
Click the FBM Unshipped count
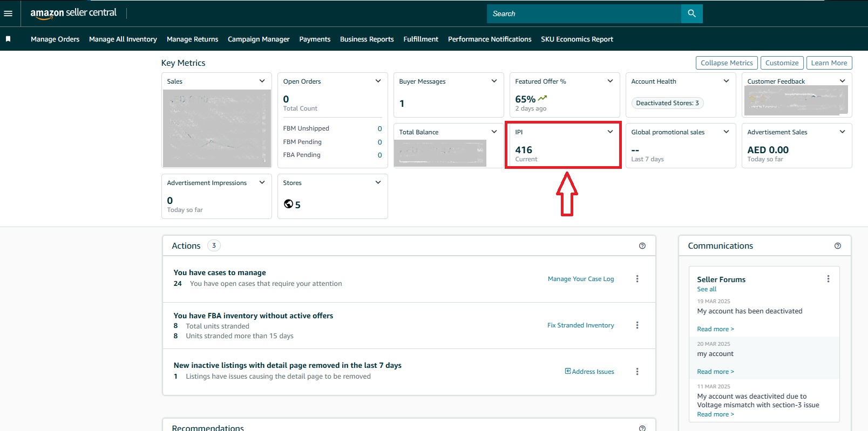[x=379, y=128]
